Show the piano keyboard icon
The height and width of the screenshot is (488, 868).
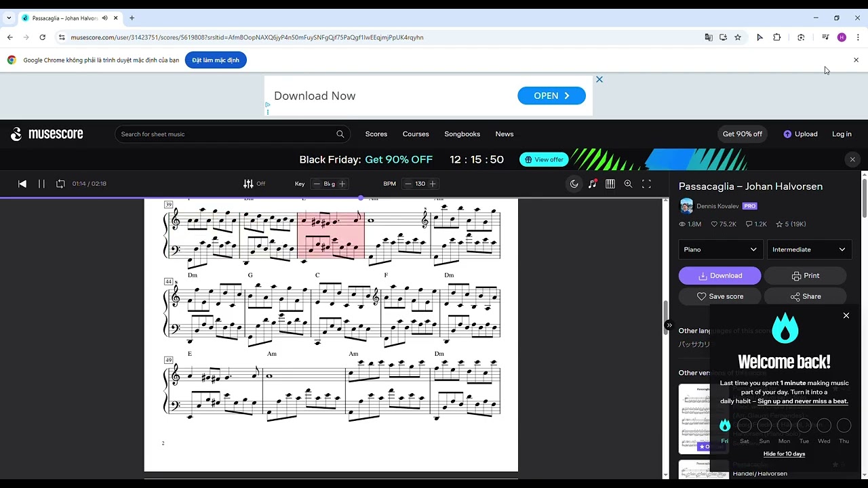click(610, 184)
